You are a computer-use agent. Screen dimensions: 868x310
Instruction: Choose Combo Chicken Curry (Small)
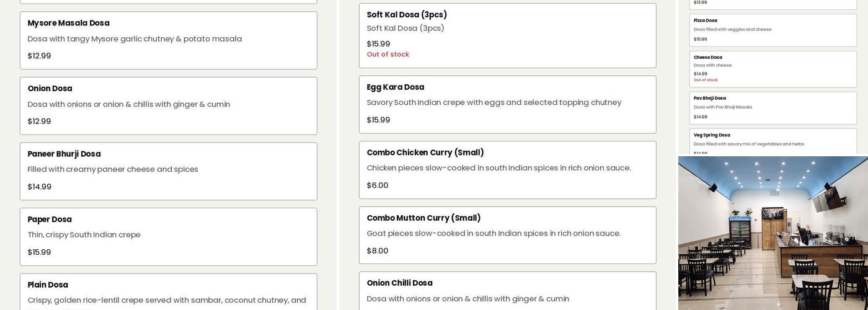point(507,170)
